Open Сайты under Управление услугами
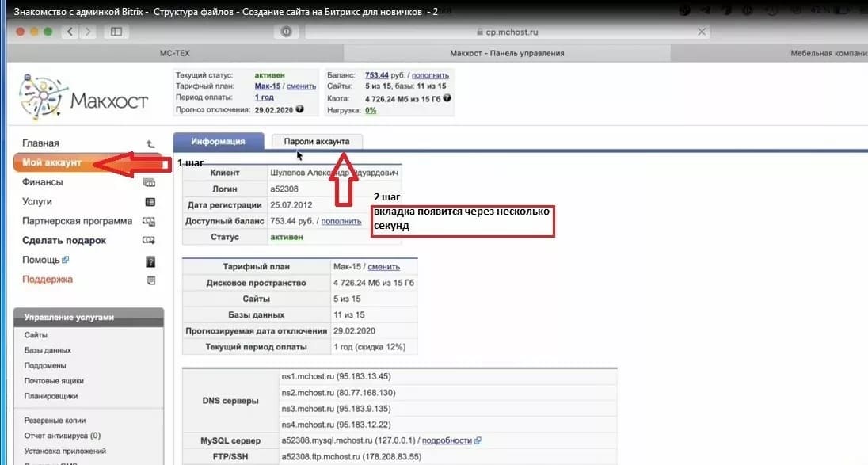Viewport: 868px width, 465px height. 36,335
